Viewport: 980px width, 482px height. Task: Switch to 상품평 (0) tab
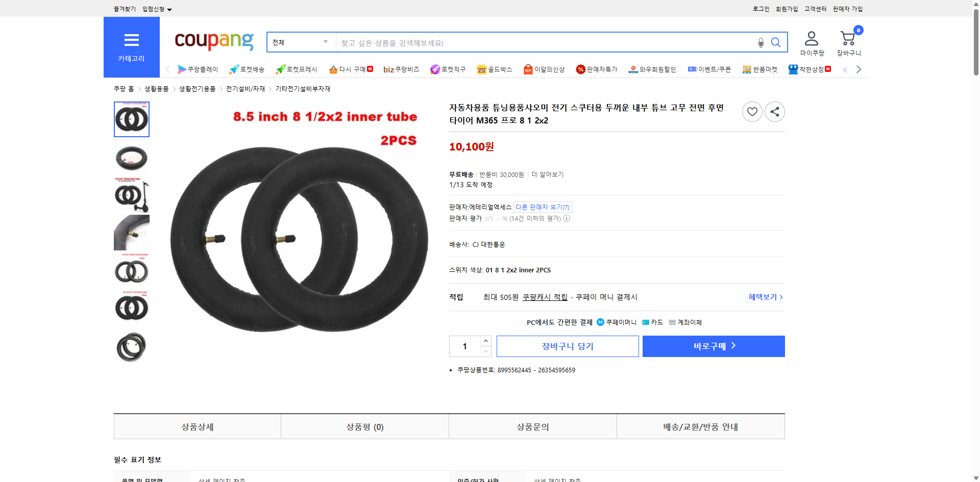(x=365, y=427)
